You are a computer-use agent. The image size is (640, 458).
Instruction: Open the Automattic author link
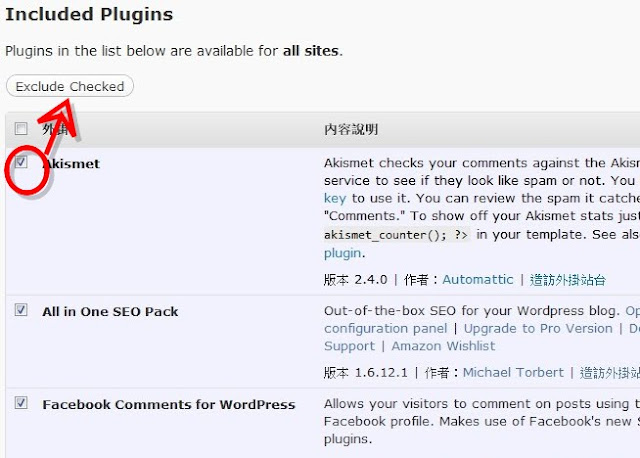[478, 280]
